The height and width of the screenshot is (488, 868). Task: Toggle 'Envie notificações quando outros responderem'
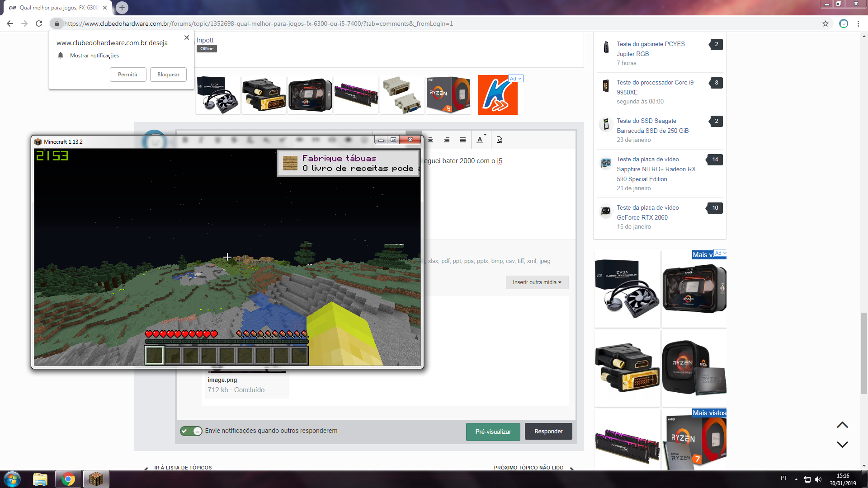pyautogui.click(x=191, y=431)
